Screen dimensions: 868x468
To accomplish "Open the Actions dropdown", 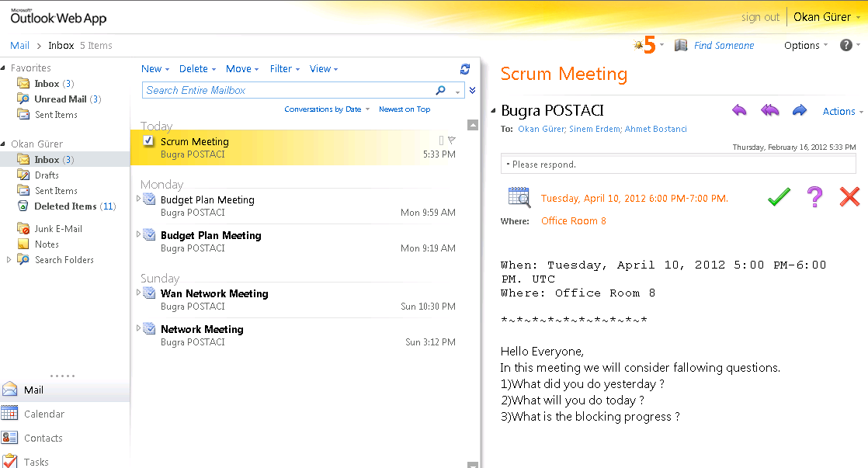I will coord(842,112).
